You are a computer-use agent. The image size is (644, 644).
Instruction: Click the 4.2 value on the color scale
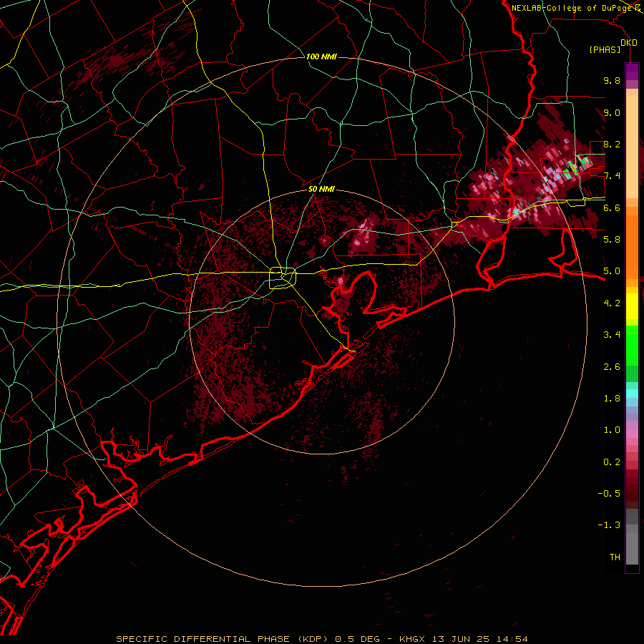click(x=612, y=303)
